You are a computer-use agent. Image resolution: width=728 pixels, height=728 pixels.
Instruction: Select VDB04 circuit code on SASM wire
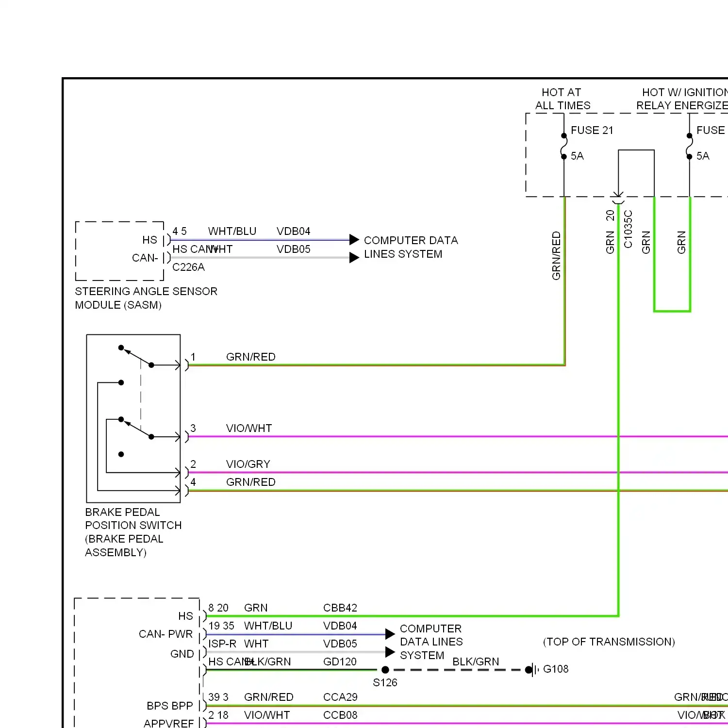pos(293,231)
